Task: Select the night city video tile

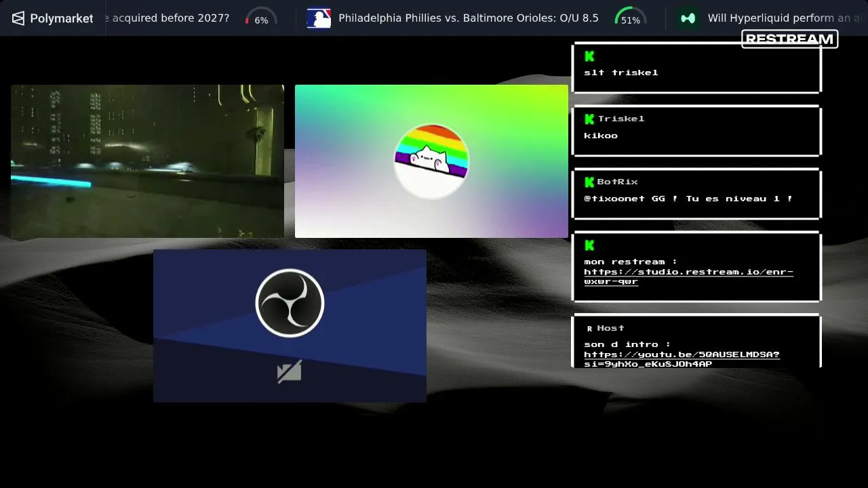Action: [147, 161]
